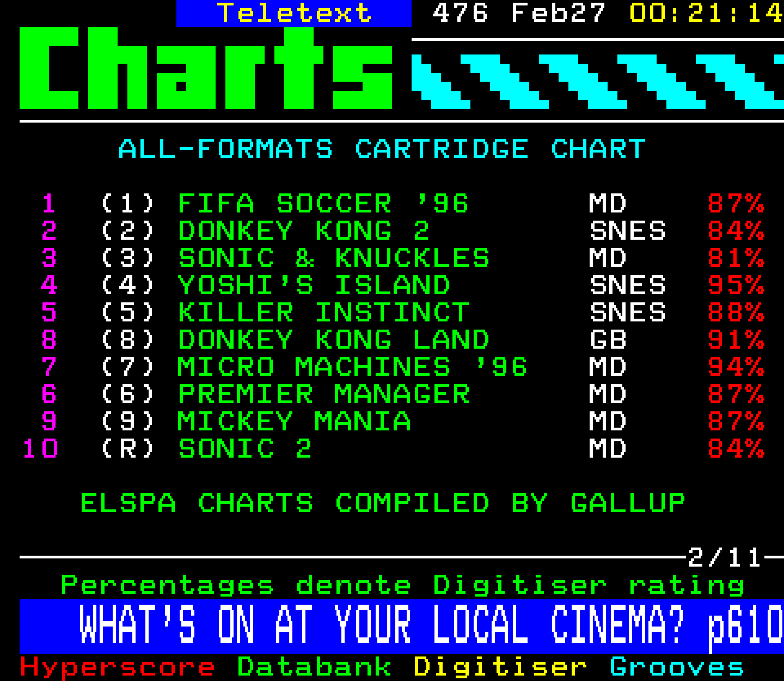Screen dimensions: 784x681
Task: Click the (R) re-entry marker for Sonic 2
Action: (x=127, y=449)
